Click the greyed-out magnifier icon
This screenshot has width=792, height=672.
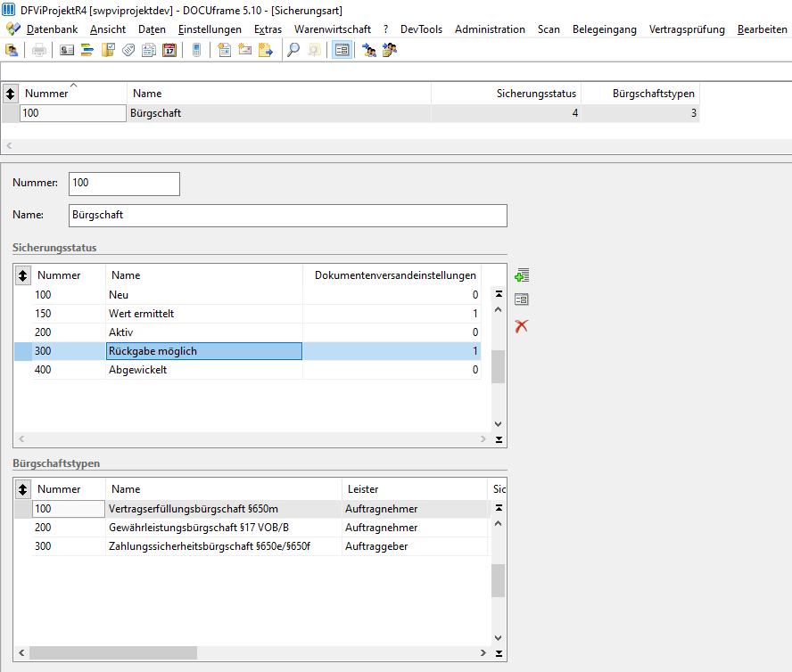[x=314, y=50]
